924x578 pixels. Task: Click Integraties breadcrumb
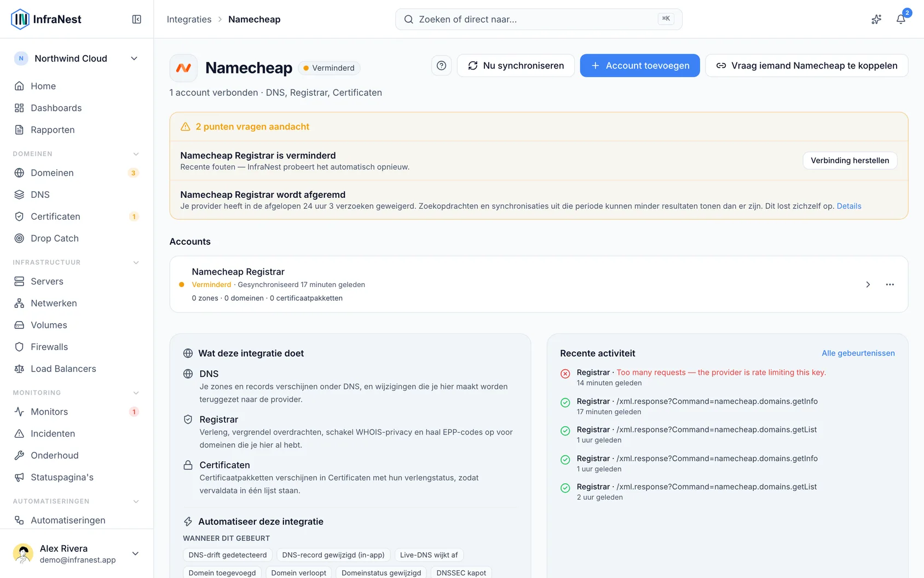(x=189, y=19)
